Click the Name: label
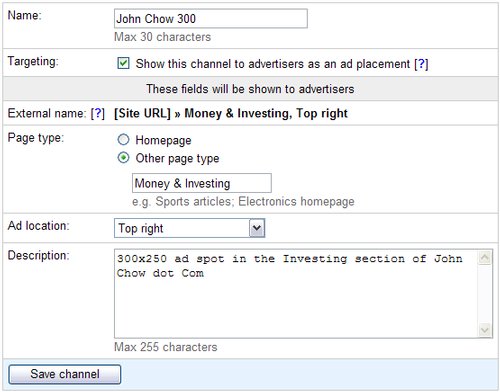 tap(24, 15)
